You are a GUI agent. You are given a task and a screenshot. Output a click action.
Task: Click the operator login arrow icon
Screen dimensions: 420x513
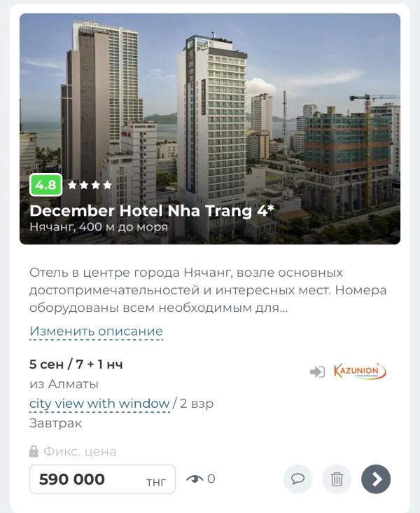click(x=317, y=371)
